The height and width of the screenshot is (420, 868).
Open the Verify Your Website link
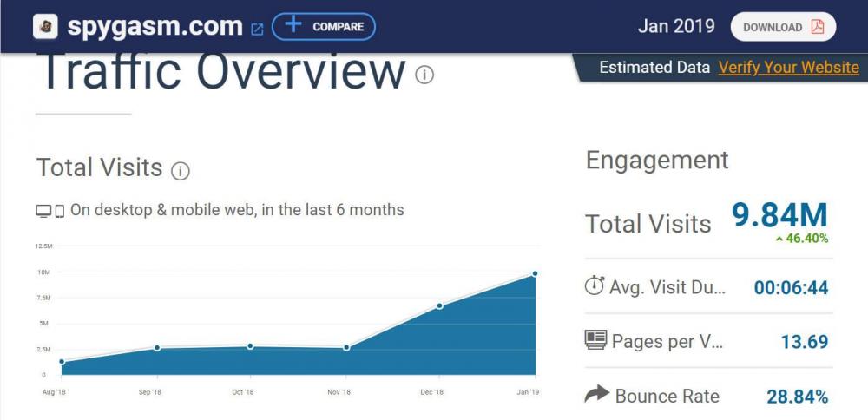pos(788,68)
